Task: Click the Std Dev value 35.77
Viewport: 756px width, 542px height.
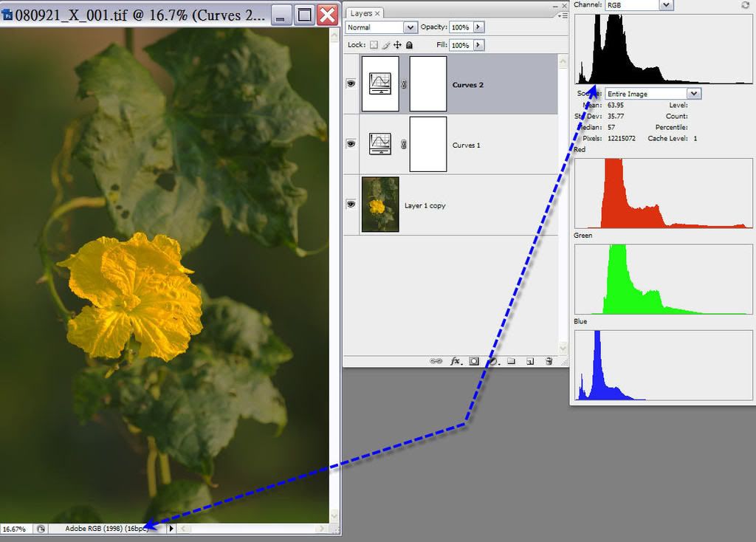Action: coord(616,116)
